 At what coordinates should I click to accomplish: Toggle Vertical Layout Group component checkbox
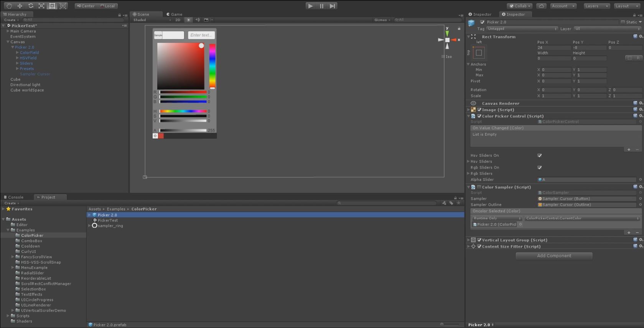pos(479,240)
